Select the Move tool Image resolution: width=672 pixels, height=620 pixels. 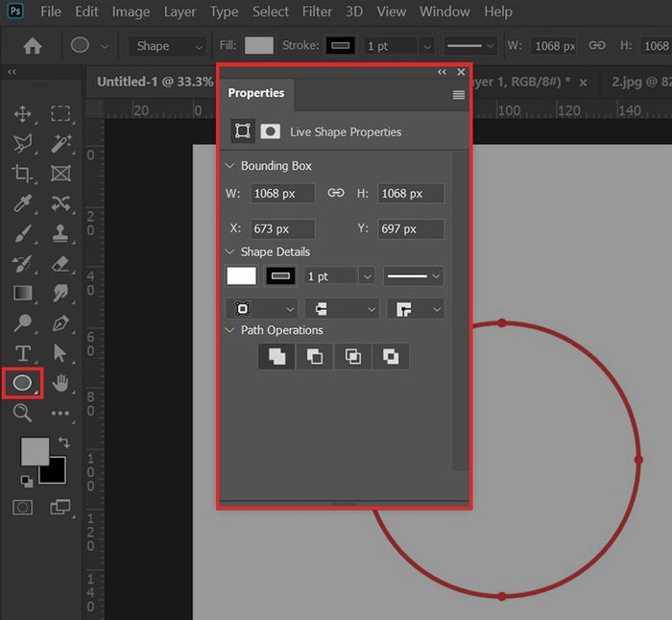click(x=22, y=114)
